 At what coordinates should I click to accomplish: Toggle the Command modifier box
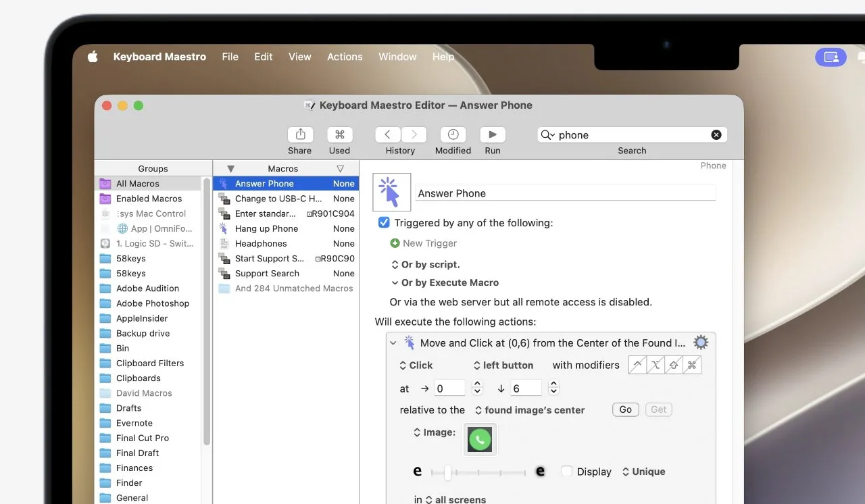pyautogui.click(x=692, y=365)
